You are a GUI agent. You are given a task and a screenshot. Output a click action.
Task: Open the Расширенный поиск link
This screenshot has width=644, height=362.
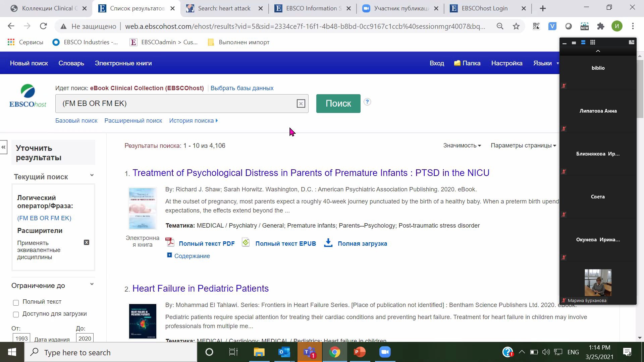[x=133, y=121]
